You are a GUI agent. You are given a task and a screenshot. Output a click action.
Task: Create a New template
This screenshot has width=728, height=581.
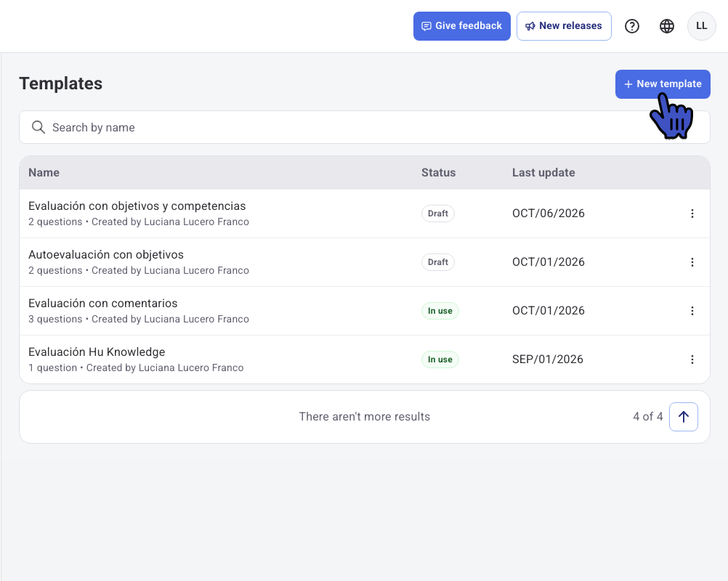pos(663,84)
